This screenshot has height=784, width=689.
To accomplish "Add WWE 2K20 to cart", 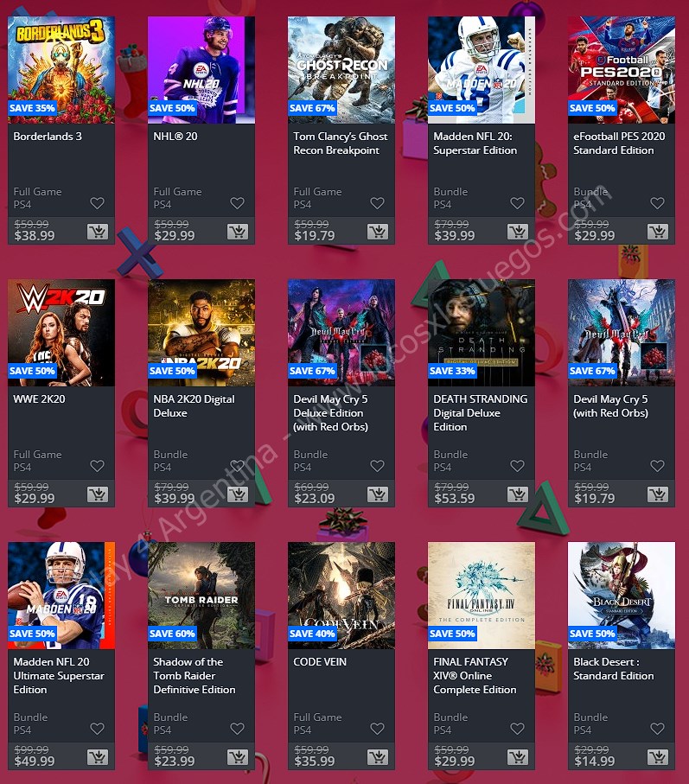I will point(98,494).
